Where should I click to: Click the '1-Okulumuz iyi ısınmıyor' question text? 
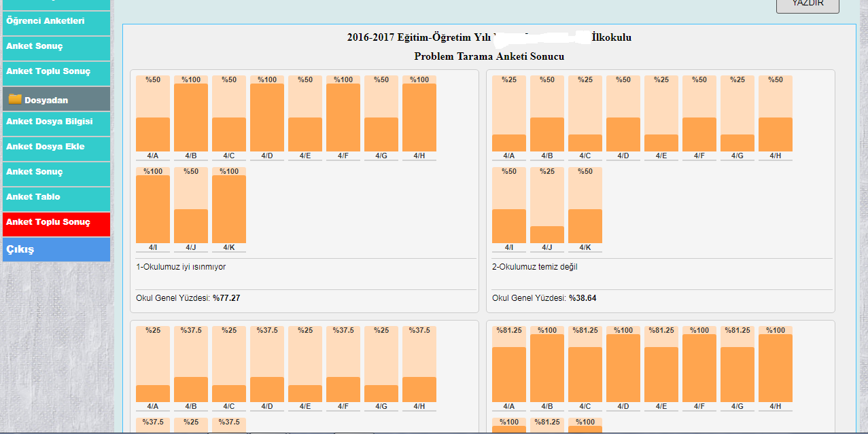point(181,267)
